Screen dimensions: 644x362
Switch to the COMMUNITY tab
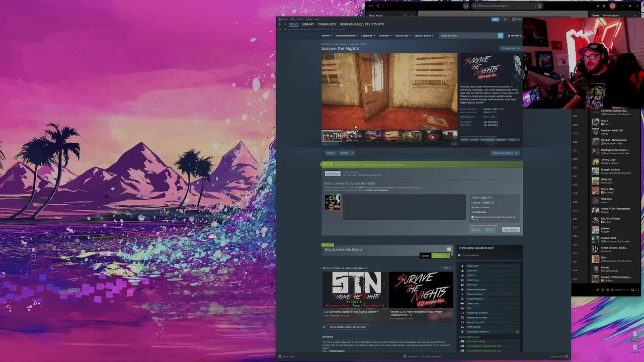pyautogui.click(x=327, y=24)
